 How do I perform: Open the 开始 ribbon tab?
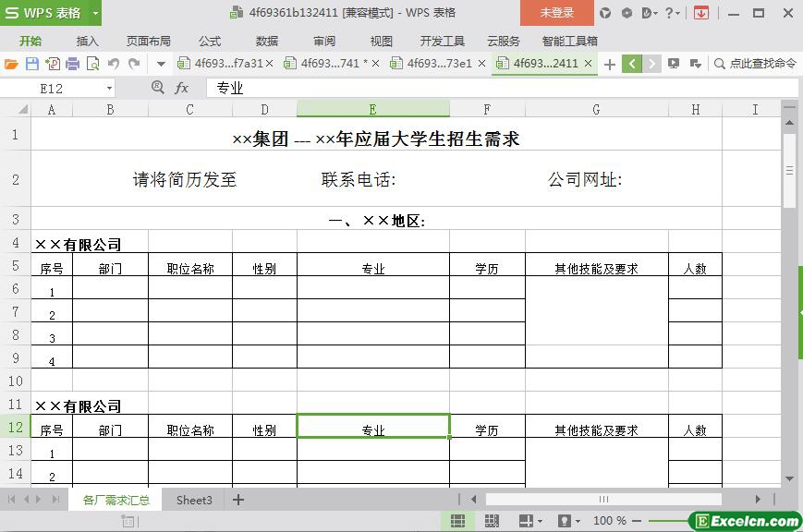[x=30, y=41]
